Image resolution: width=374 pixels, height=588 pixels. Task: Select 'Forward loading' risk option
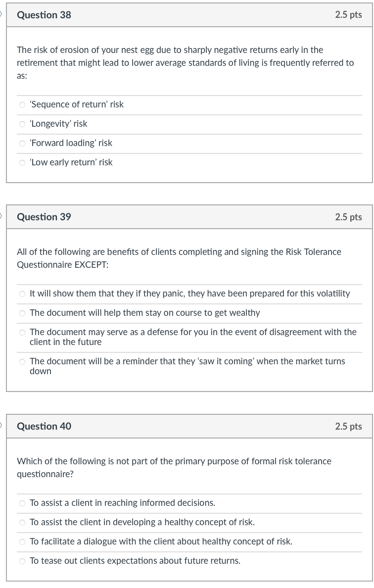pos(22,143)
